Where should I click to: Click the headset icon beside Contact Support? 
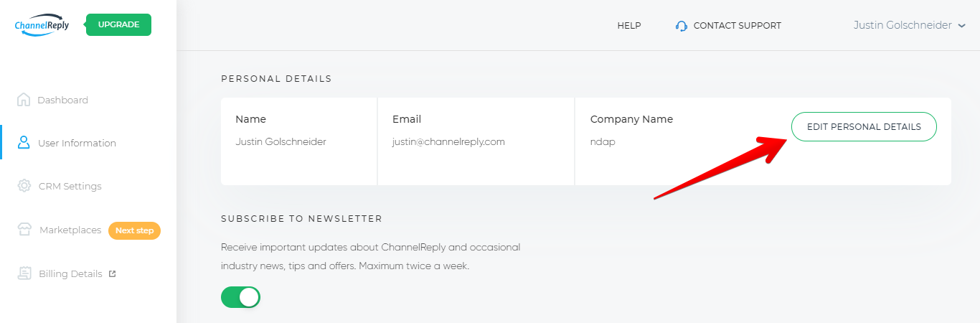point(682,26)
